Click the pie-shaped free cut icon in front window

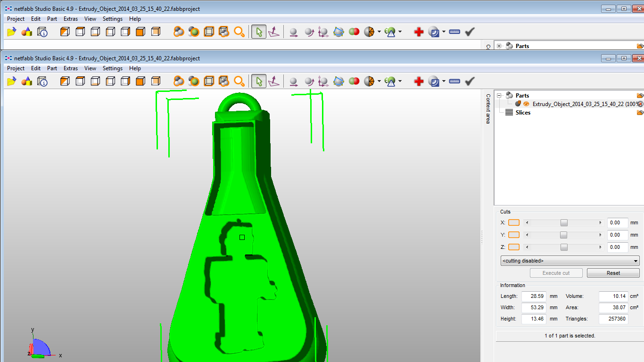369,81
